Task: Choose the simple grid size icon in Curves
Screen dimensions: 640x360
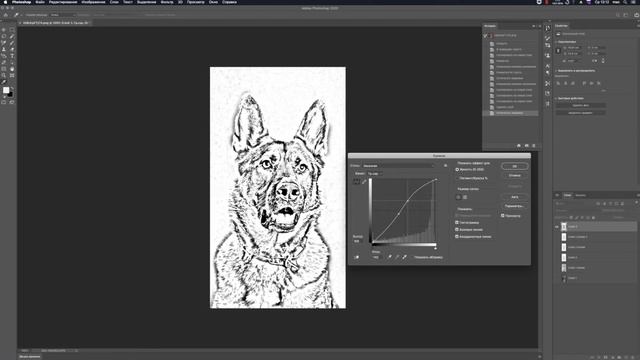Action: pos(458,197)
